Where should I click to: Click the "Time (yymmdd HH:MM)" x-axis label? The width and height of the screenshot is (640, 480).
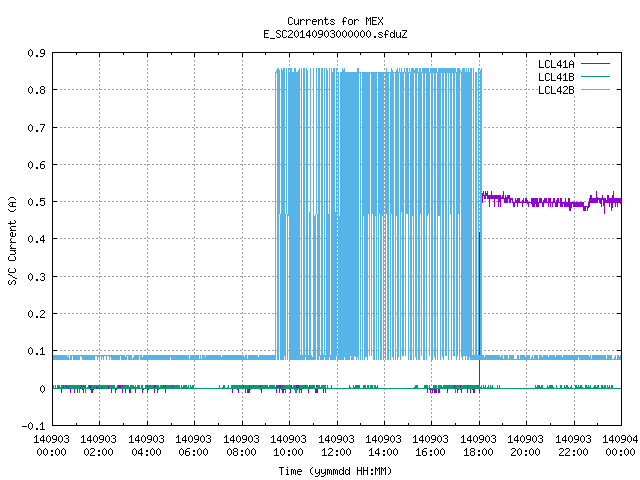tap(335, 471)
